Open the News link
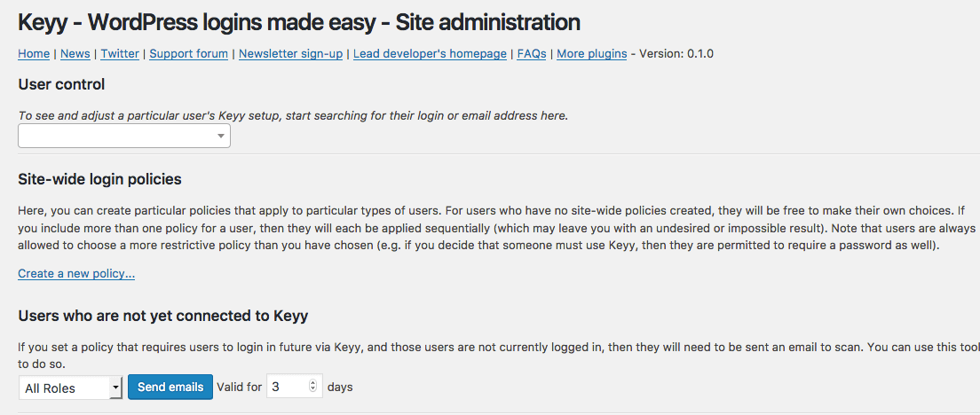 pos(75,54)
